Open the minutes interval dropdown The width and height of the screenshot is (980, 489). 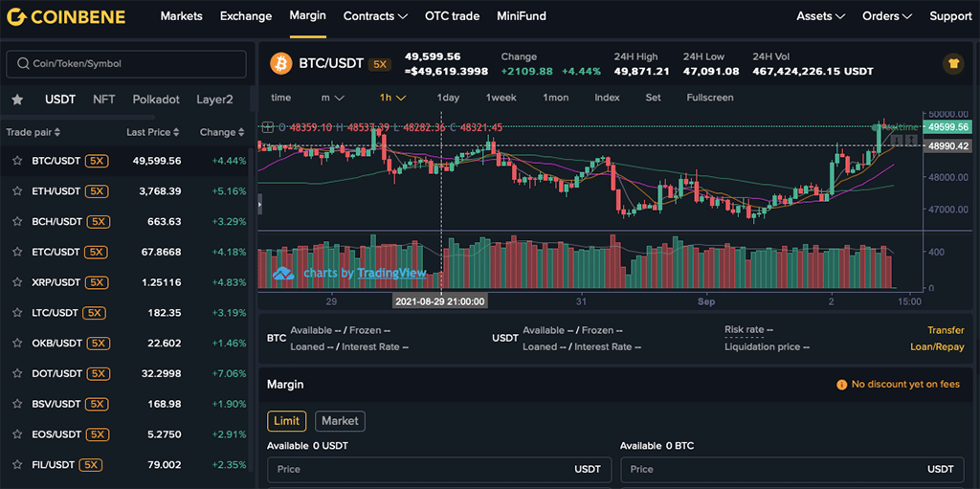pos(332,98)
